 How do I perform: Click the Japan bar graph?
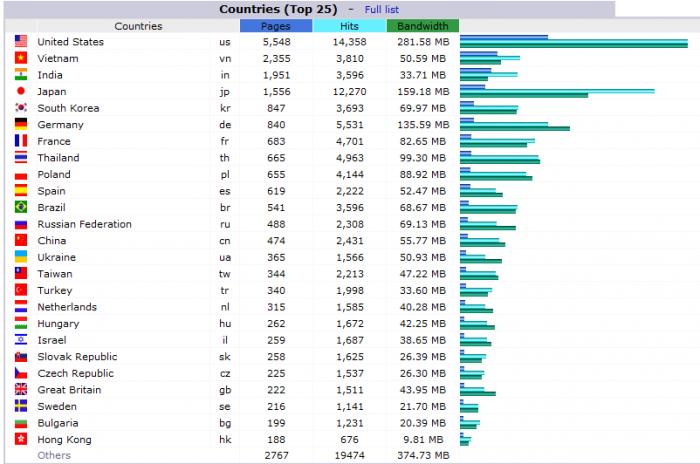click(557, 91)
